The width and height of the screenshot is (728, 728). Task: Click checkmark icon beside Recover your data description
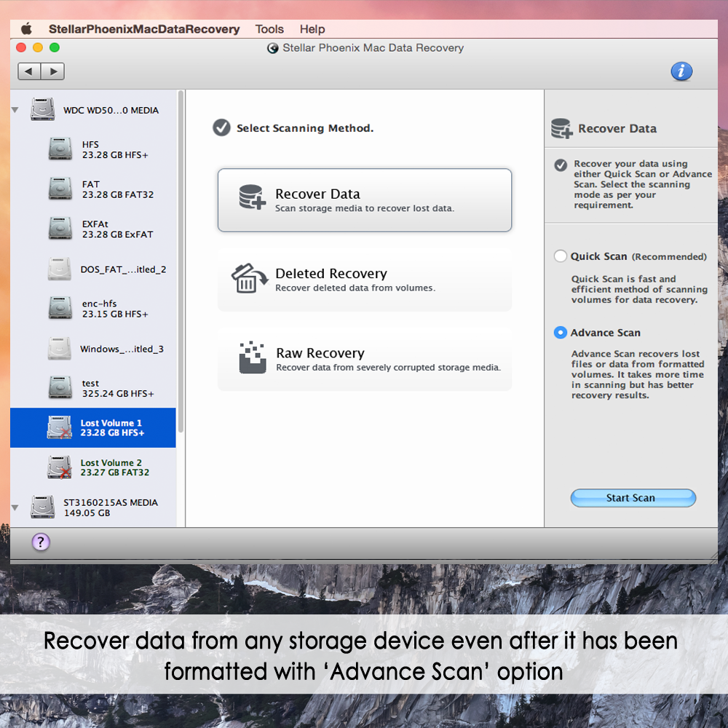click(561, 165)
